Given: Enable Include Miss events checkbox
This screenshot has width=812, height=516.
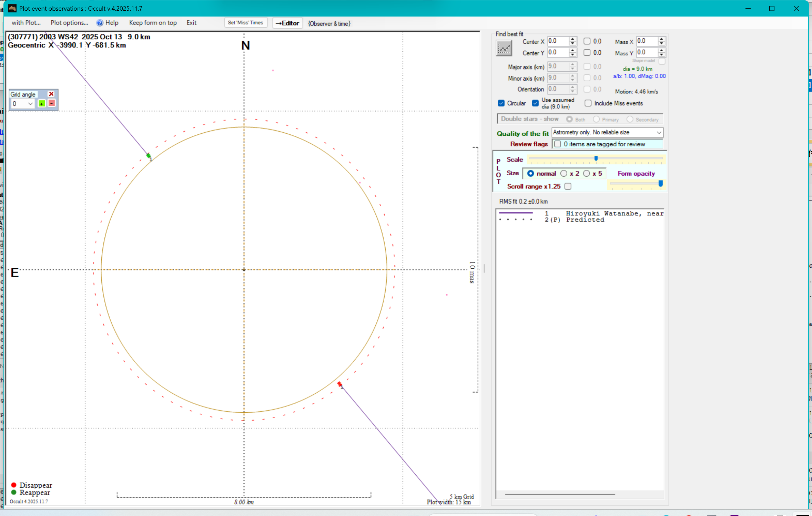Looking at the screenshot, I should (x=588, y=103).
